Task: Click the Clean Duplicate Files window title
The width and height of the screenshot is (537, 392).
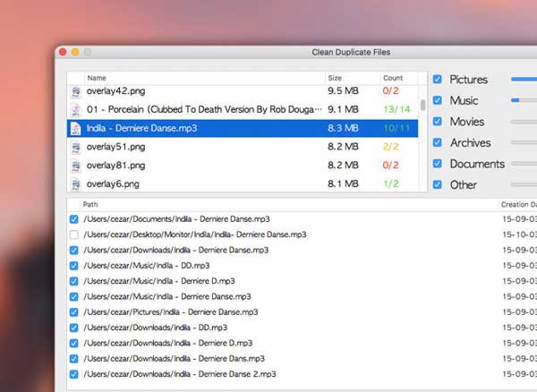Action: [351, 52]
